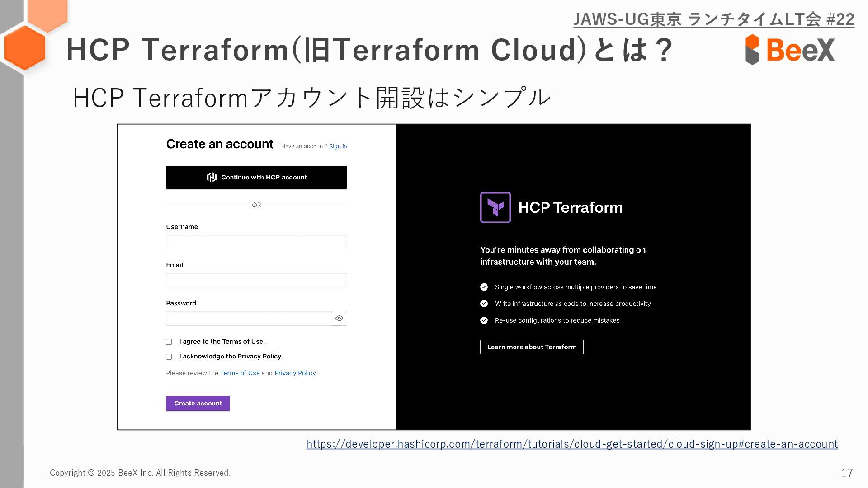This screenshot has width=868, height=488.
Task: Click checkmark beside Write infrastructure item
Action: click(x=484, y=304)
